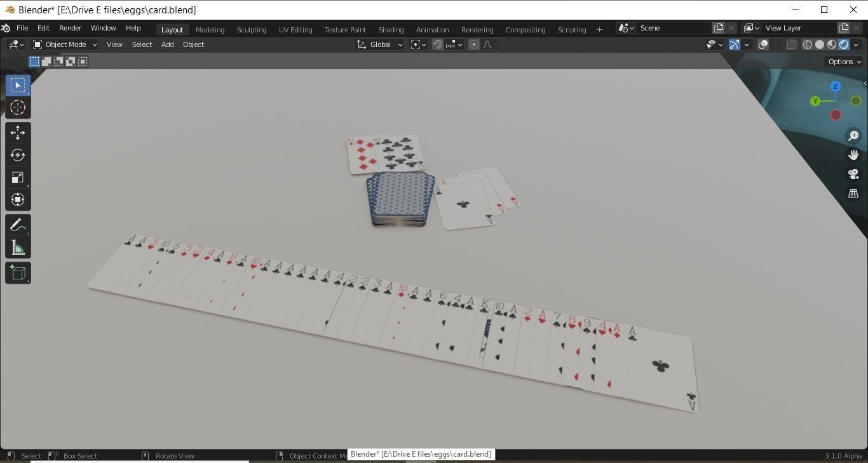Click the Blender logo menu icon
The height and width of the screenshot is (463, 868).
[6, 28]
